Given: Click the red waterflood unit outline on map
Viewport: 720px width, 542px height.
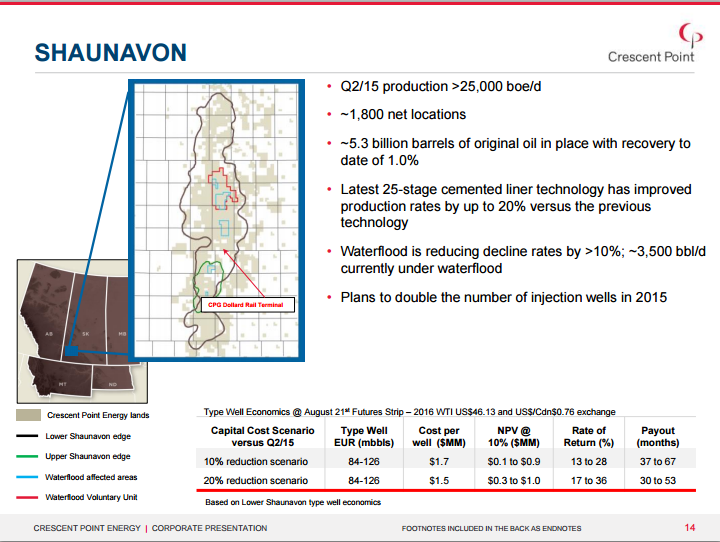Looking at the screenshot, I should pyautogui.click(x=224, y=188).
